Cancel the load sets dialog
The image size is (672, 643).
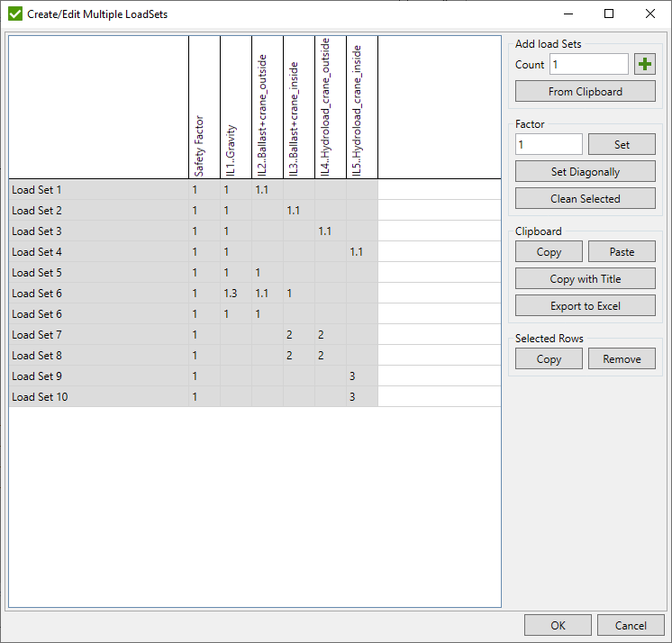(x=631, y=626)
